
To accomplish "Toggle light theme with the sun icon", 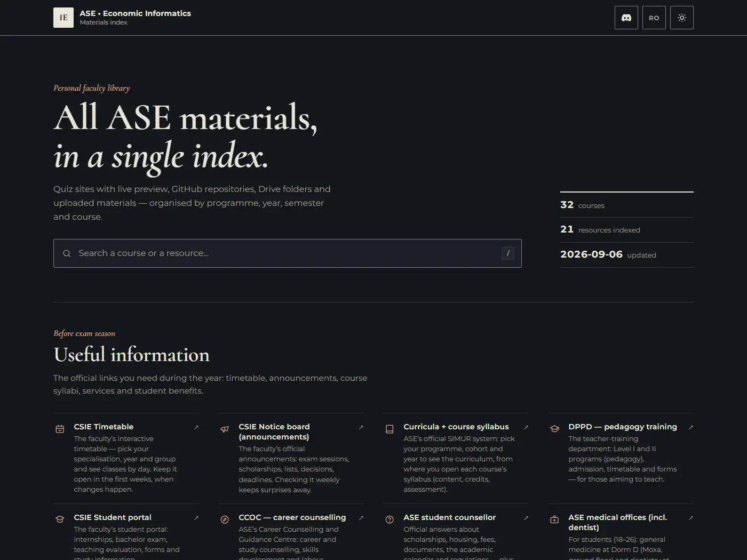I will (x=682, y=18).
